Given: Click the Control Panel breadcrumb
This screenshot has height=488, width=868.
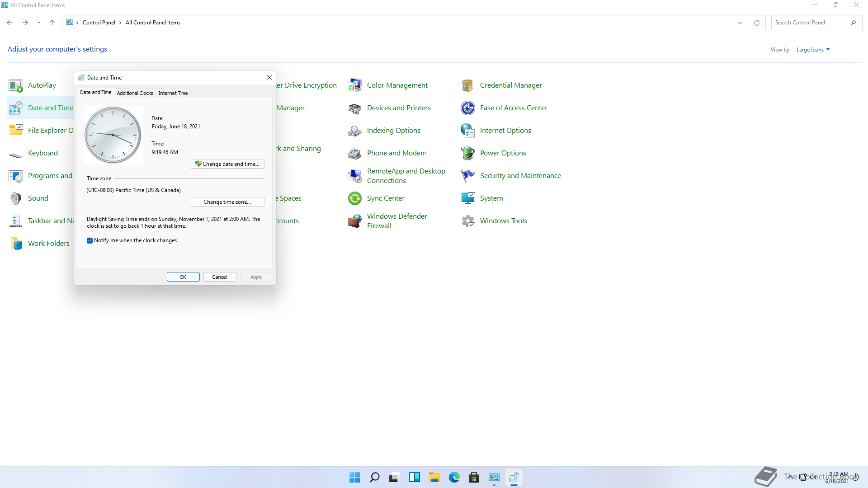Looking at the screenshot, I should (99, 23).
